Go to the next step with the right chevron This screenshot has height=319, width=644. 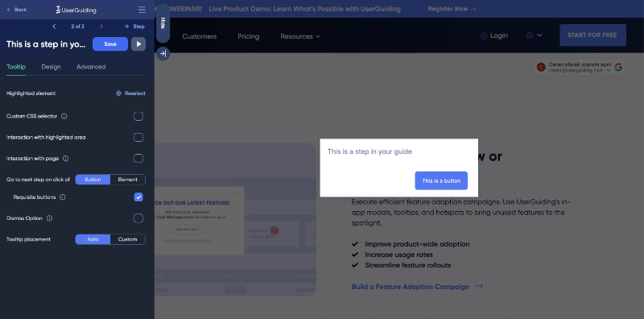pos(101,27)
